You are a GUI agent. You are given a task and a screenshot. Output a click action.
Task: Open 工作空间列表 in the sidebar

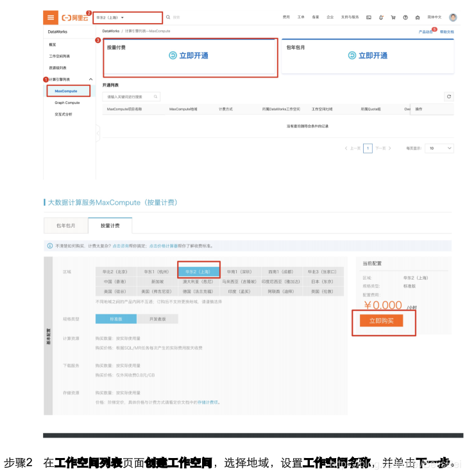pyautogui.click(x=60, y=56)
